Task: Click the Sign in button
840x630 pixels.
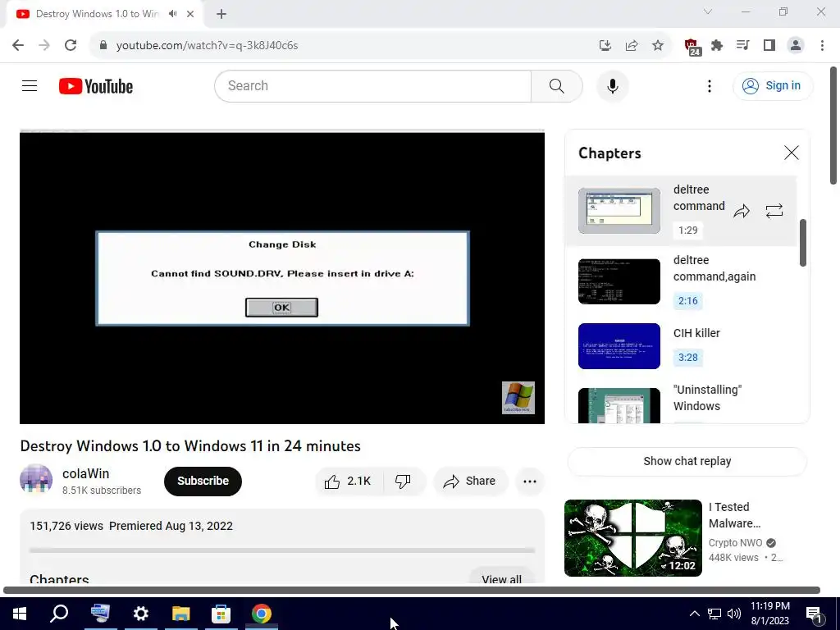Action: point(773,85)
